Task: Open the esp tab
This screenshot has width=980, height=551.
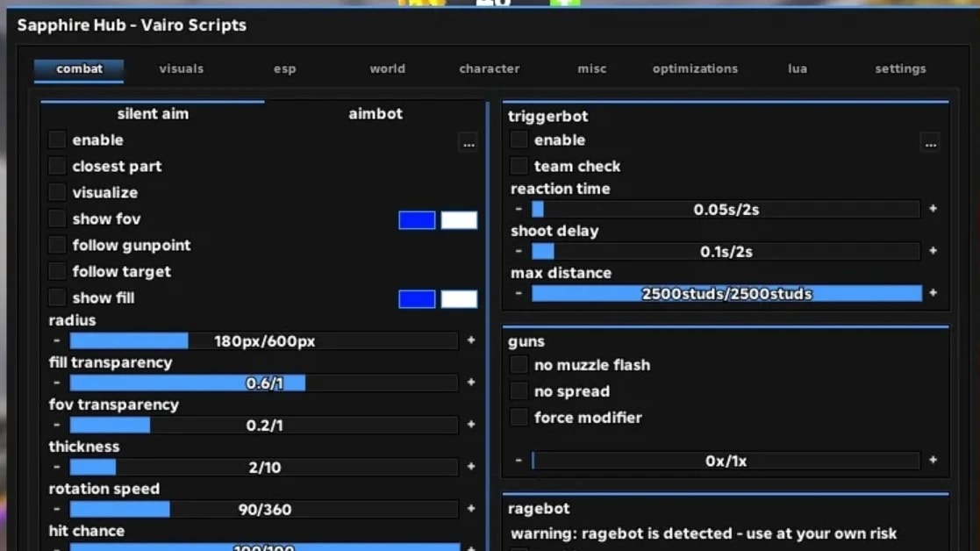Action: pos(284,68)
